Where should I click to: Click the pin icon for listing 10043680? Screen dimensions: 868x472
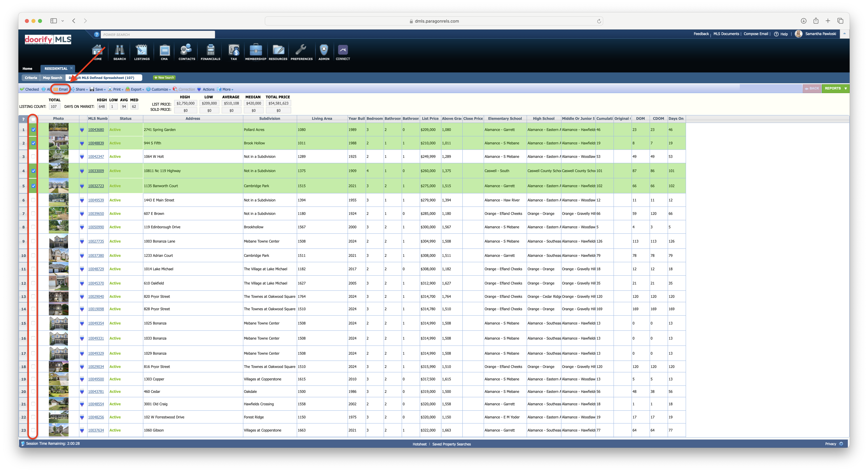tap(82, 130)
